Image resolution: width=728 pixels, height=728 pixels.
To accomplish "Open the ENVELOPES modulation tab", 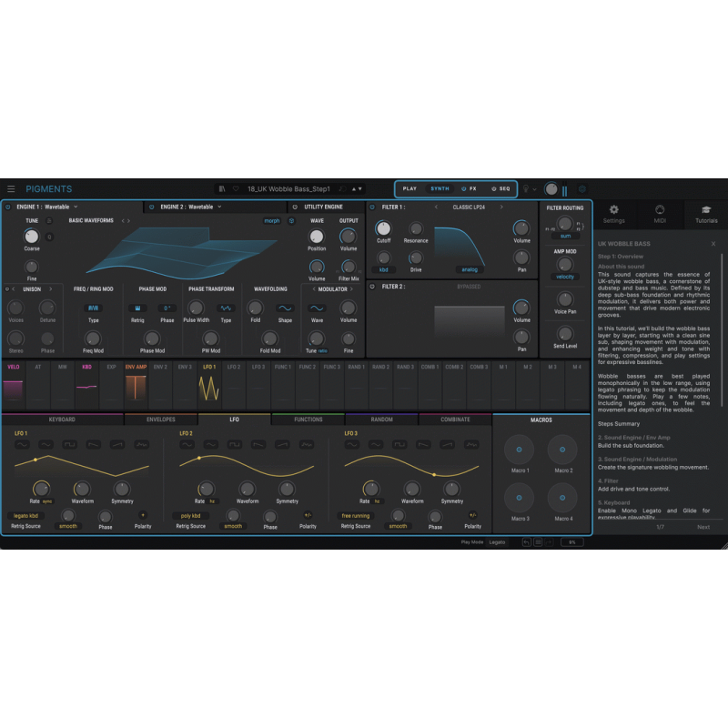I will point(161,420).
